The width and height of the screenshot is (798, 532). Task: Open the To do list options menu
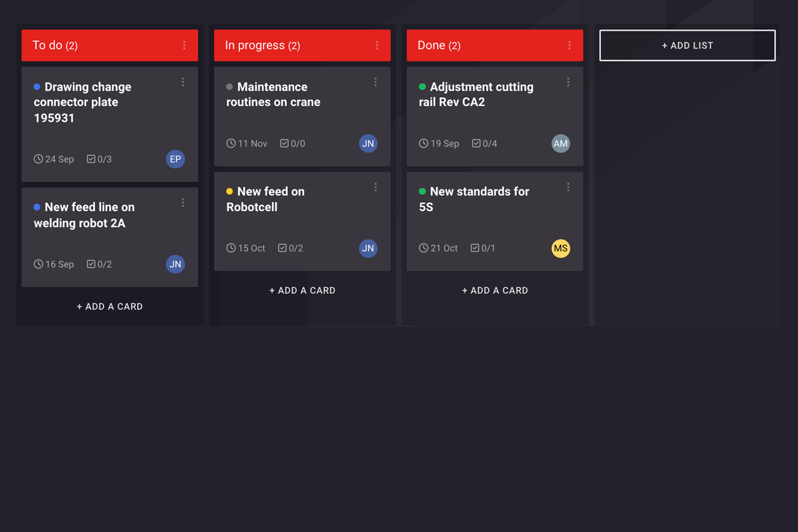(184, 45)
